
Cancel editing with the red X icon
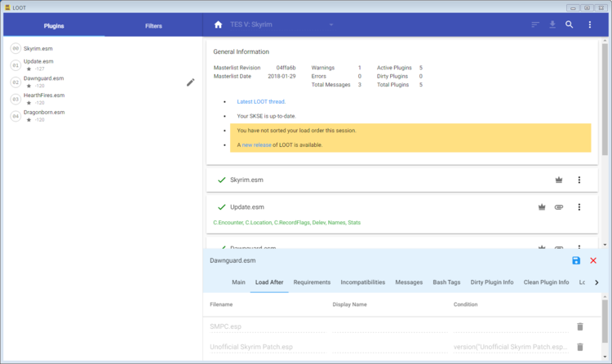pyautogui.click(x=593, y=260)
